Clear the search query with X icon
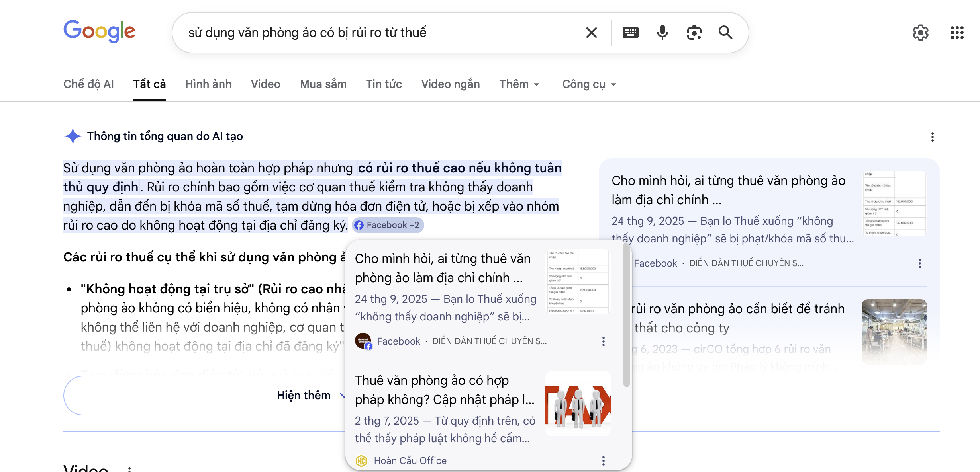Viewport: 980px width, 472px height. (x=592, y=33)
